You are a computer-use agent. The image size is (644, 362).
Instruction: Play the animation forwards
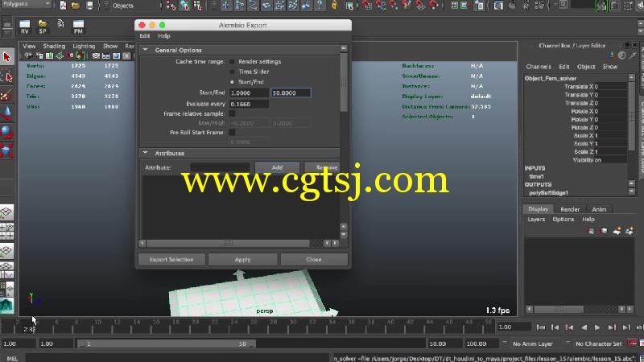tap(597, 327)
